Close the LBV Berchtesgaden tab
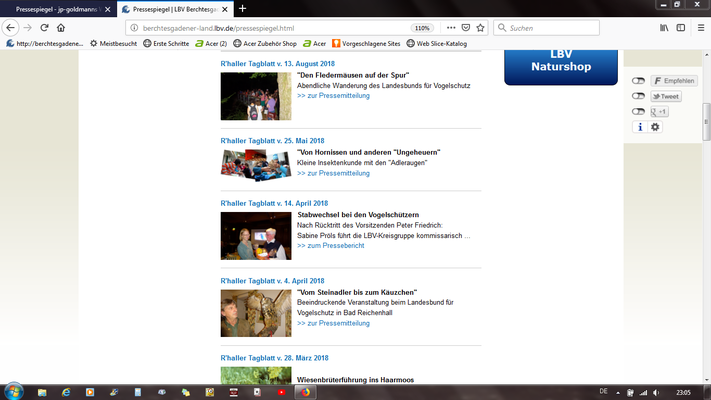Viewport: 711px width, 400px height. [224, 9]
